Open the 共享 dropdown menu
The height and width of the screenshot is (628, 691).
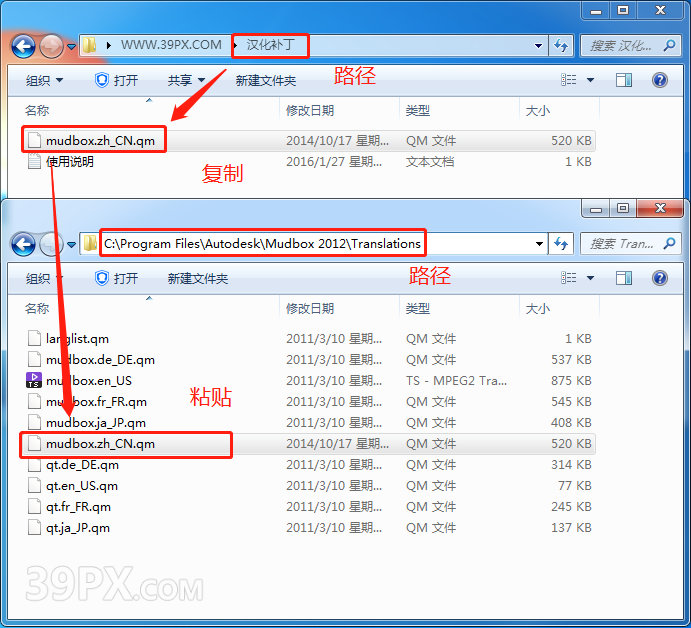(x=186, y=80)
